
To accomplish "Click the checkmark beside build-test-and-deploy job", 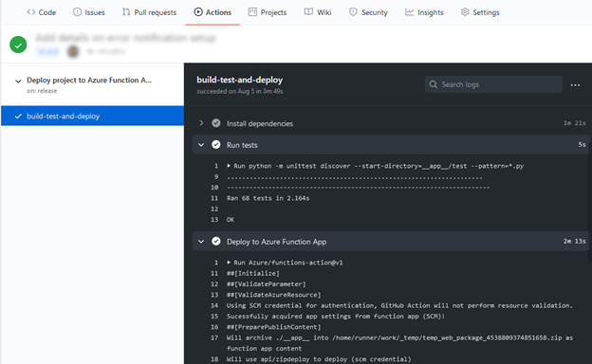I will (x=18, y=117).
